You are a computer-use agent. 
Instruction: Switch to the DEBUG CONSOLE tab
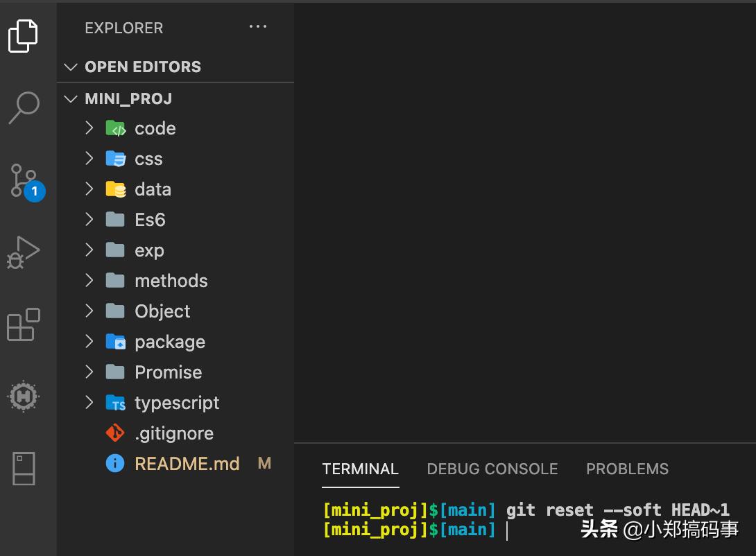click(x=492, y=469)
